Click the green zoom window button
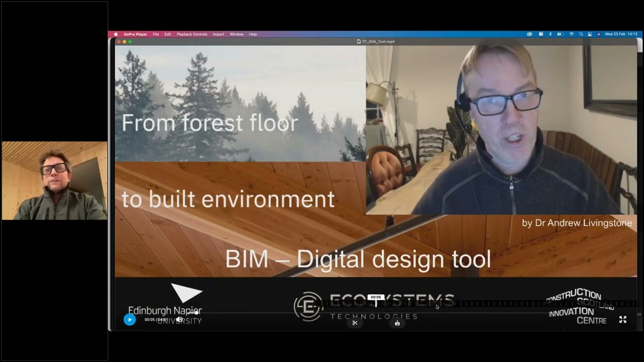644x362 pixels. (130, 41)
